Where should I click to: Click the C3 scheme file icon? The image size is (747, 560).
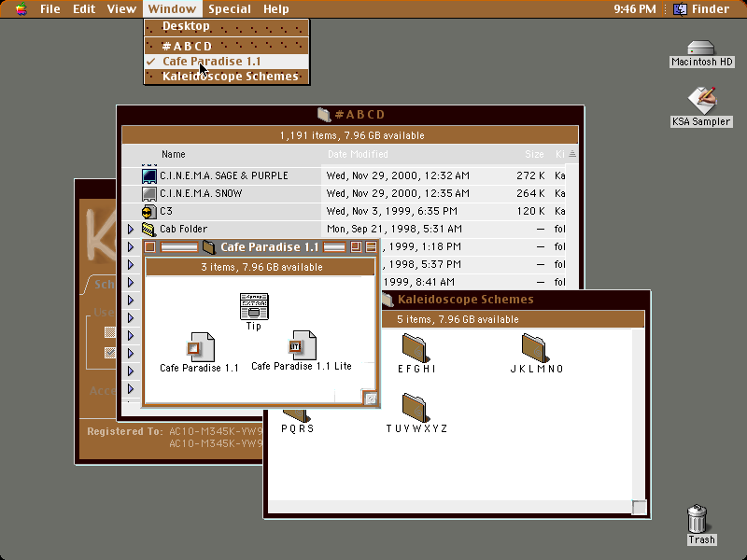pos(149,212)
